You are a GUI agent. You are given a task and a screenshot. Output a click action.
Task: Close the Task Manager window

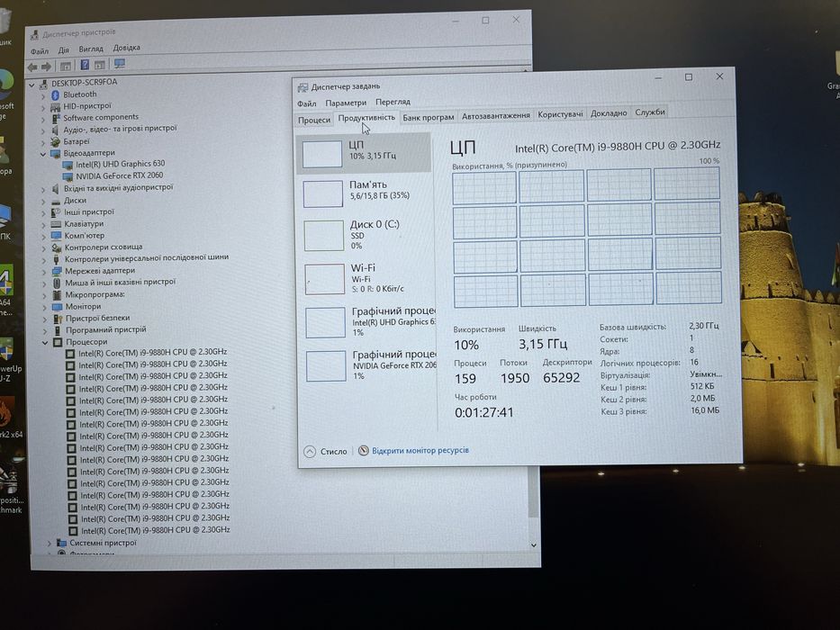coord(719,76)
